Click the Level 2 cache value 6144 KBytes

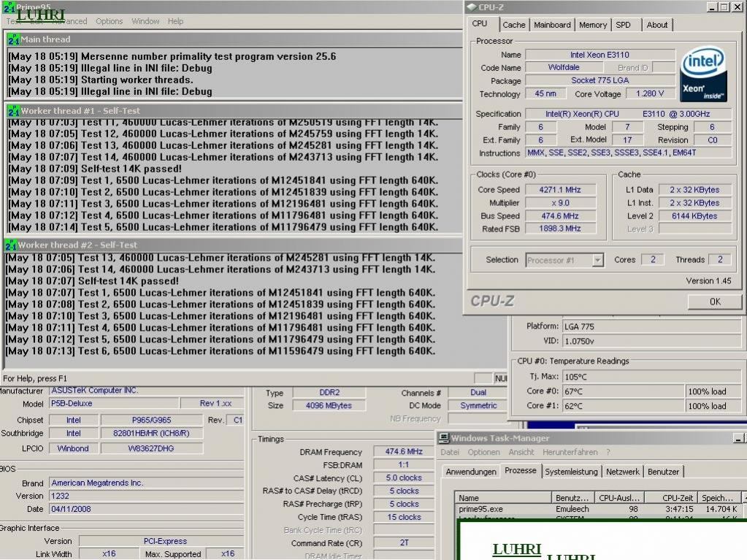pyautogui.click(x=694, y=215)
